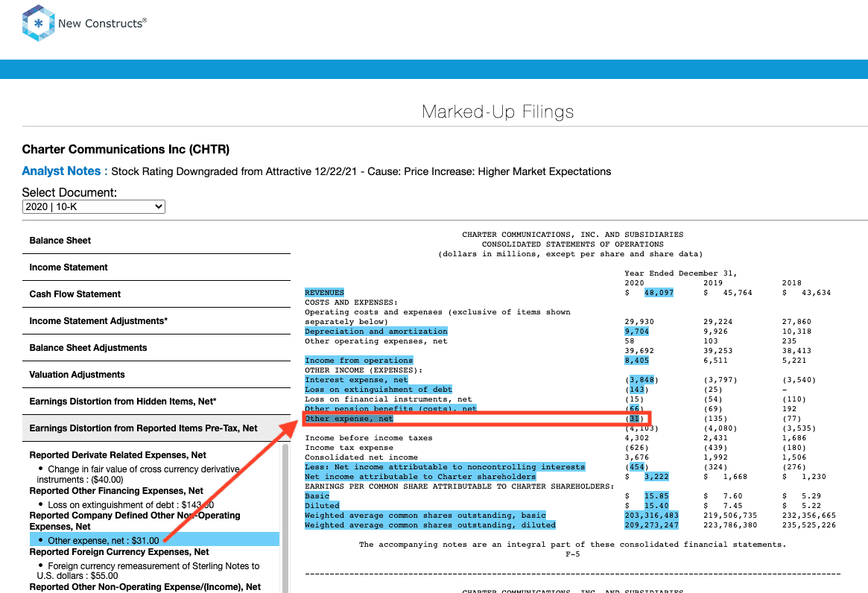Click the highlighted REVENUES line label
The image size is (868, 593).
324,292
